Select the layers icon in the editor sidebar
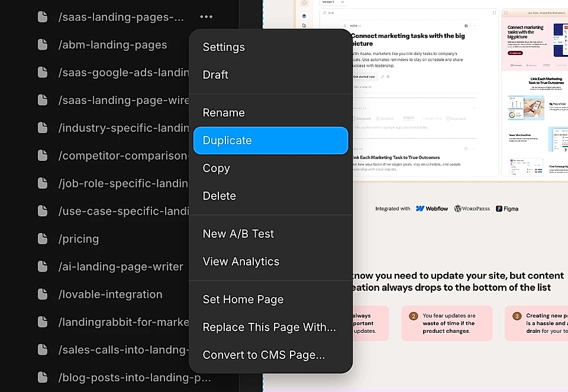Viewport: 568px width, 392px height. click(304, 16)
